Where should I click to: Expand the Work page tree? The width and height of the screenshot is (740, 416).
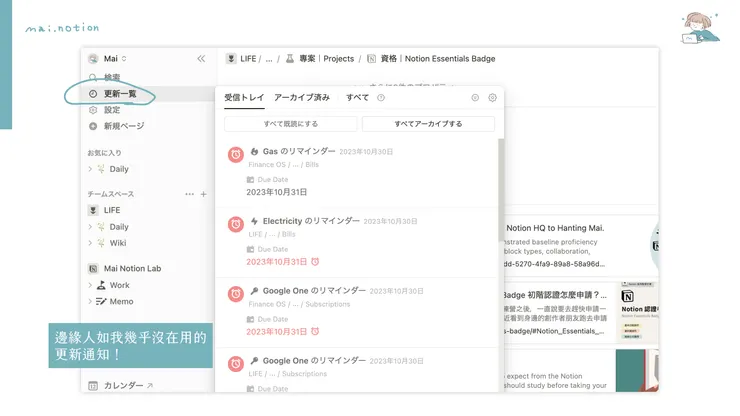(90, 285)
